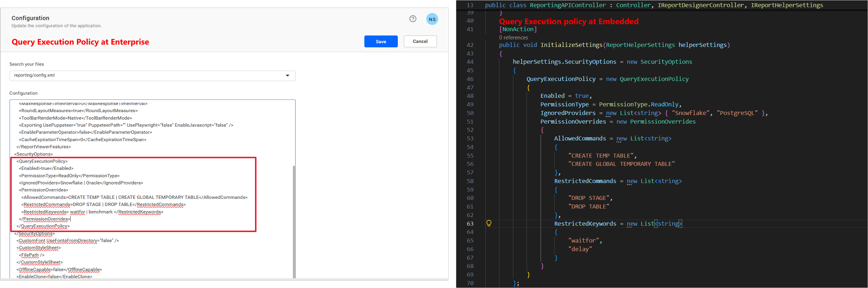Click the "PostgreSQL" string in the code

[x=737, y=113]
